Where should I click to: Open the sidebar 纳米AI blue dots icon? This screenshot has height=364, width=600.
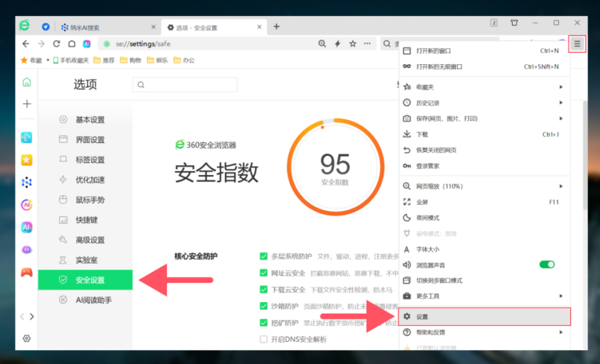26,182
